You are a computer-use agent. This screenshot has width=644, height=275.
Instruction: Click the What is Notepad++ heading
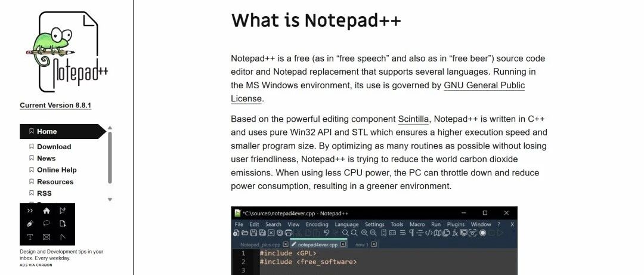pyautogui.click(x=316, y=20)
